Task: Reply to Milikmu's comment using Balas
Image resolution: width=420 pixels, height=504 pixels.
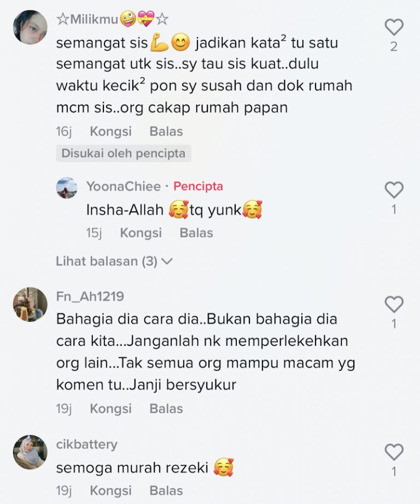Action: [x=166, y=131]
